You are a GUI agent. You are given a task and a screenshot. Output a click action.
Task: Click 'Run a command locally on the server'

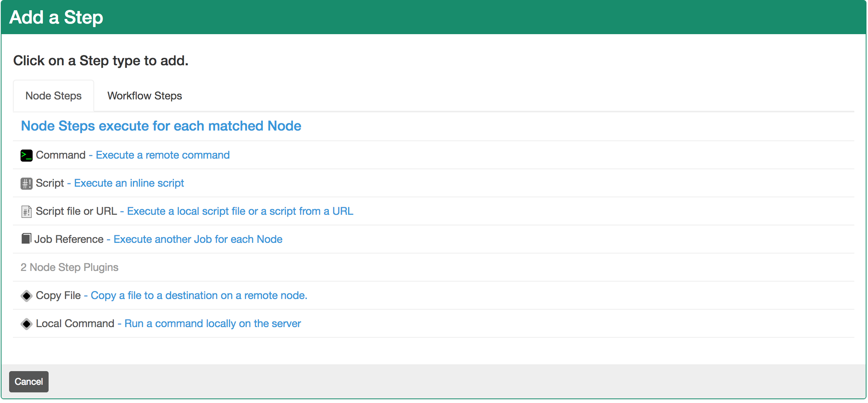coord(211,324)
